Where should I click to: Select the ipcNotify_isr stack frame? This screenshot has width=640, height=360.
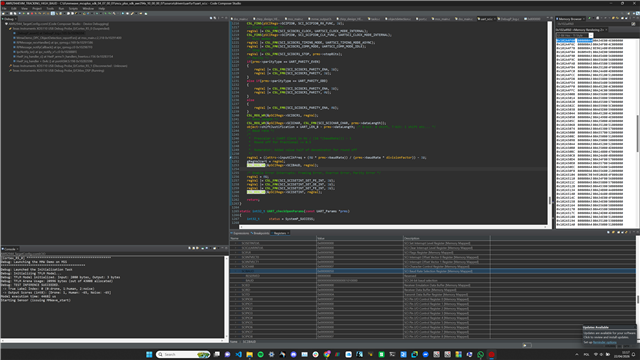point(46,52)
